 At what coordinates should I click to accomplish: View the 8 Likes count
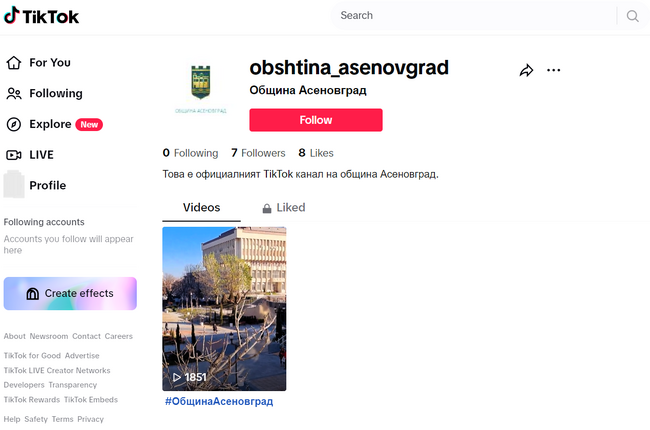316,153
